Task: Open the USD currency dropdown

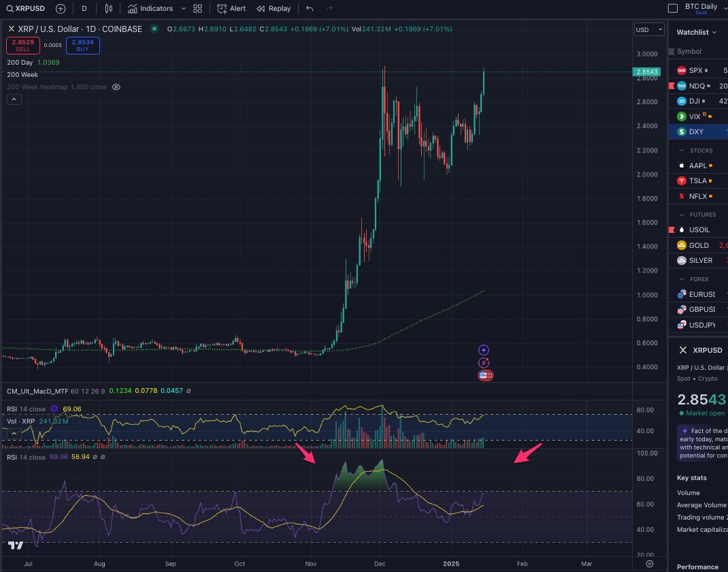Action: pos(648,29)
